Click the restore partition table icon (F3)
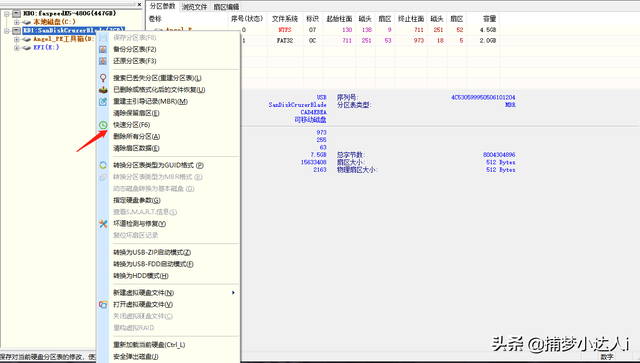Viewport: 640px width, 363px height. coord(103,61)
